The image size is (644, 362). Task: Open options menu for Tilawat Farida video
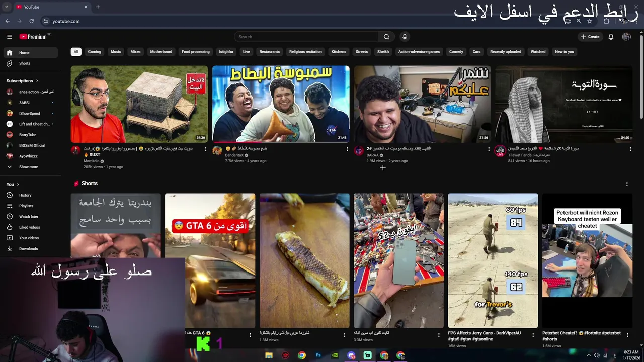(x=630, y=149)
